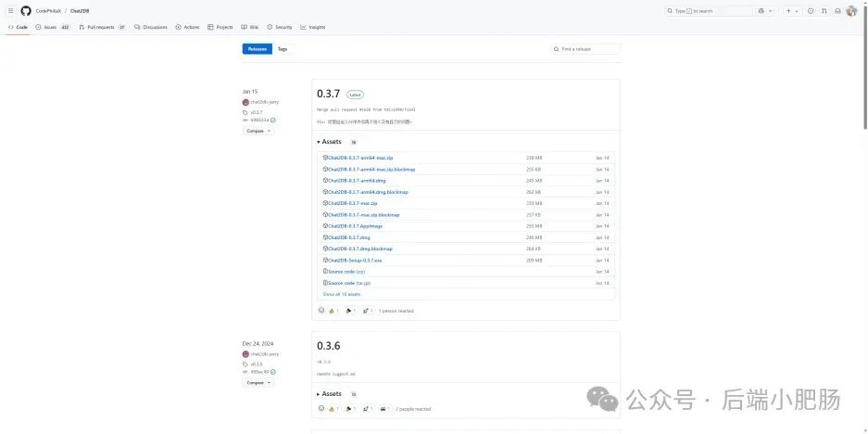
Task: Open the add-reaction smiley on 0.3.7
Action: point(321,311)
